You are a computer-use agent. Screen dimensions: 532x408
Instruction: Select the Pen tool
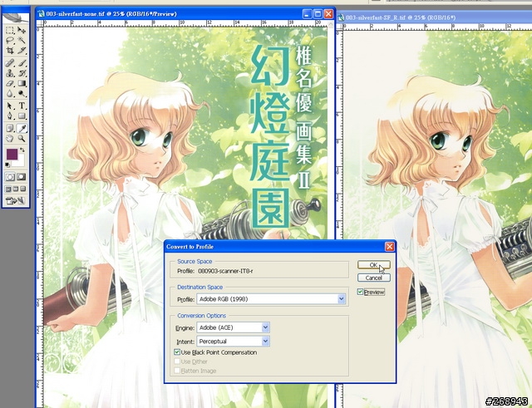pos(10,116)
